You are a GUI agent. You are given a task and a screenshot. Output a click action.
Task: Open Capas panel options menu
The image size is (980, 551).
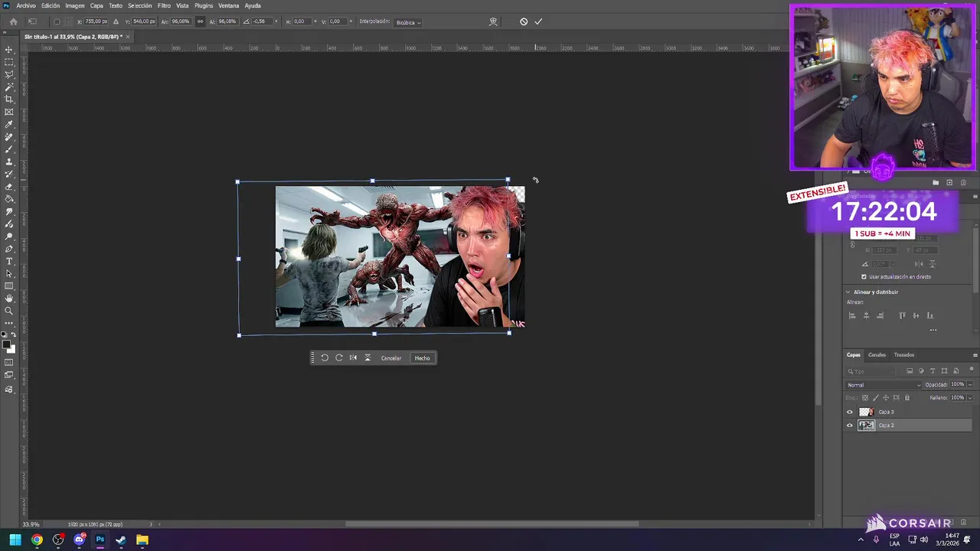(x=975, y=355)
